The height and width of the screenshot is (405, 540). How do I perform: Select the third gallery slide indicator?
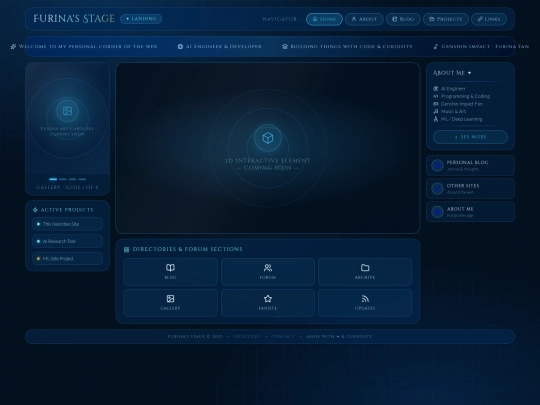72,179
